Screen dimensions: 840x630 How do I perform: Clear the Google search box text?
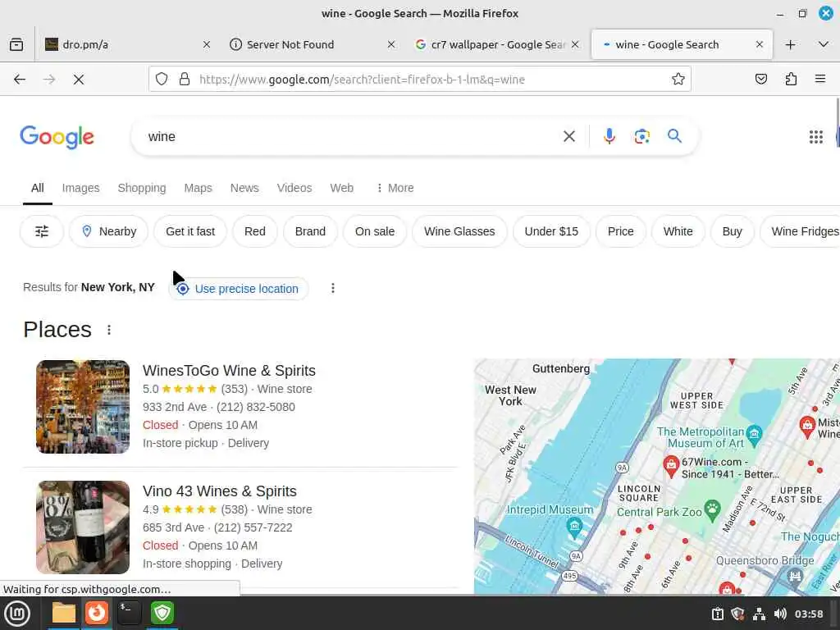569,137
